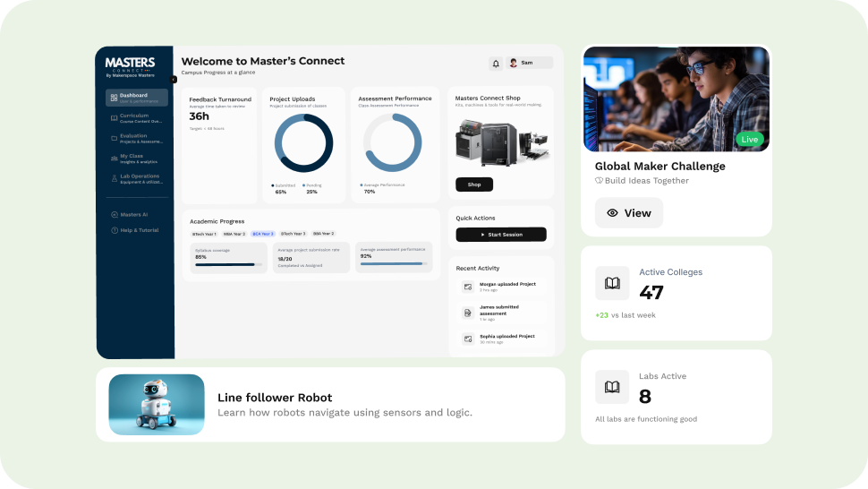Click the "Masters Connect Shop" title
The height and width of the screenshot is (489, 868).
pos(488,98)
